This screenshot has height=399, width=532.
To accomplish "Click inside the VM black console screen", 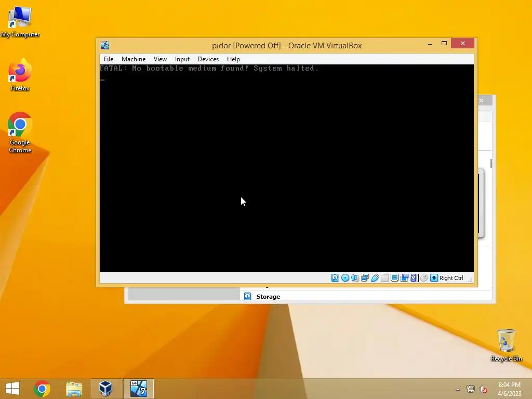I will [287, 168].
